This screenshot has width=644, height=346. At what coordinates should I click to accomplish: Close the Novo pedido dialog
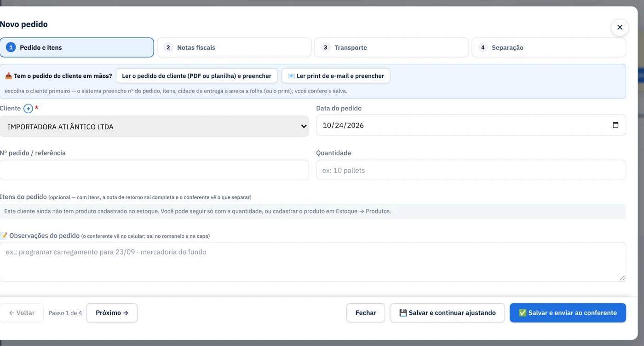pos(620,27)
